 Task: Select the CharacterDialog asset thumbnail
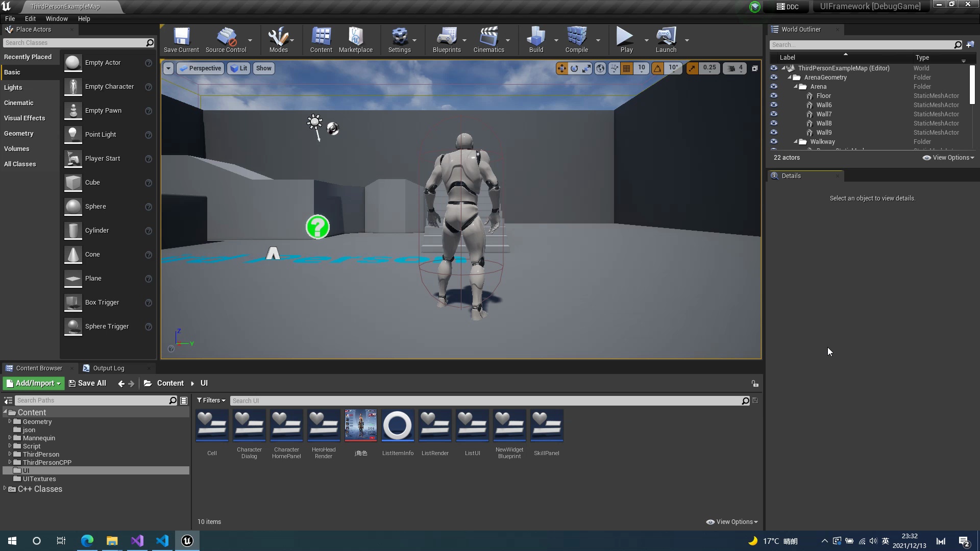(249, 425)
